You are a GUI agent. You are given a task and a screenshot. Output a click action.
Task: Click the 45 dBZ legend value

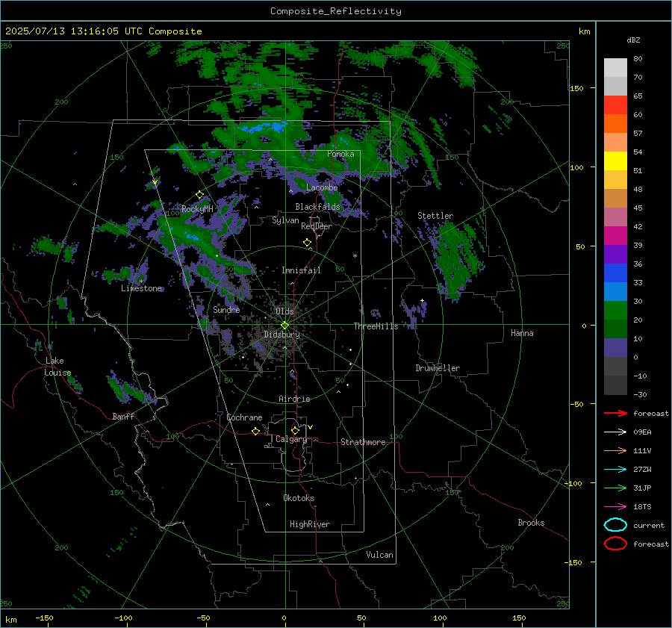coord(638,208)
